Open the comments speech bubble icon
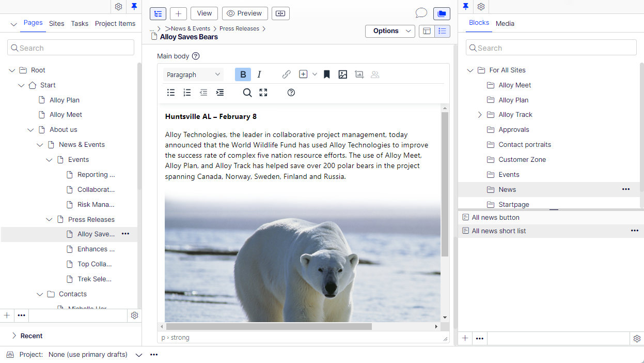 (x=421, y=13)
